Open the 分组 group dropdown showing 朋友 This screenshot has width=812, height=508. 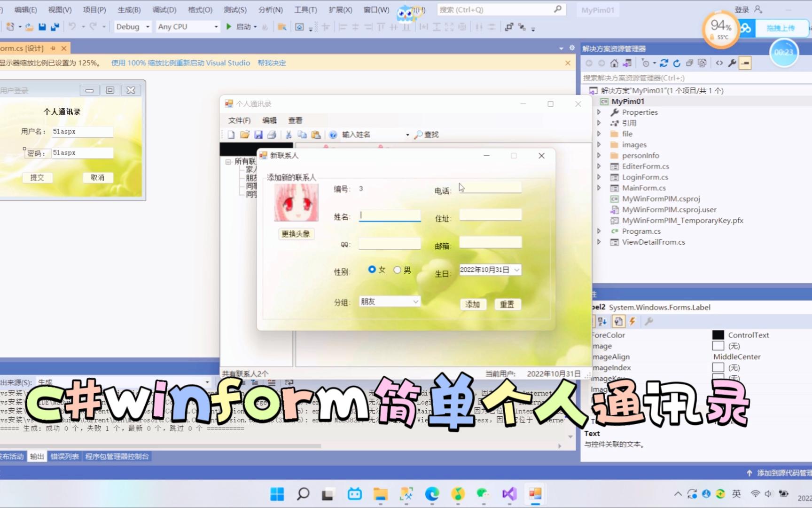tap(415, 301)
